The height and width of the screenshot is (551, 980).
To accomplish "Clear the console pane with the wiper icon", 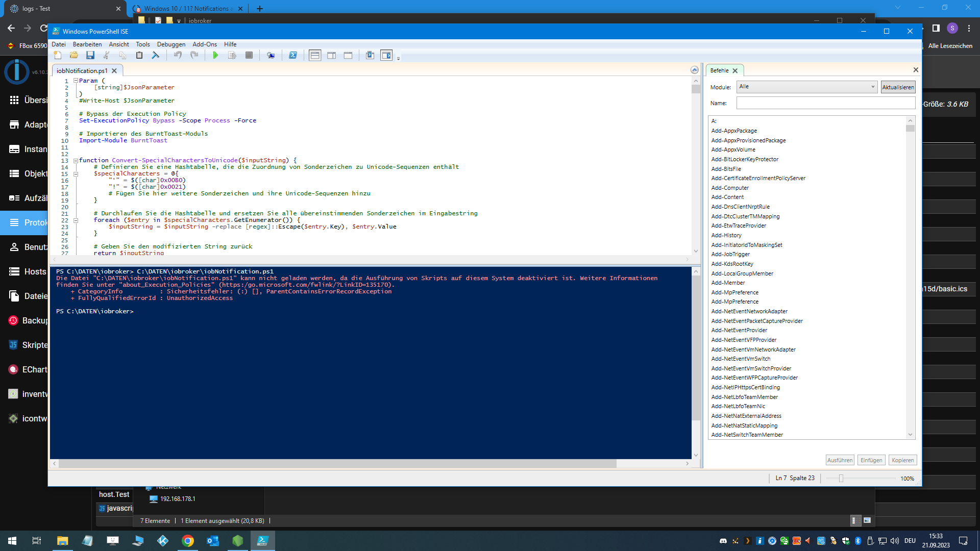I will [156, 55].
